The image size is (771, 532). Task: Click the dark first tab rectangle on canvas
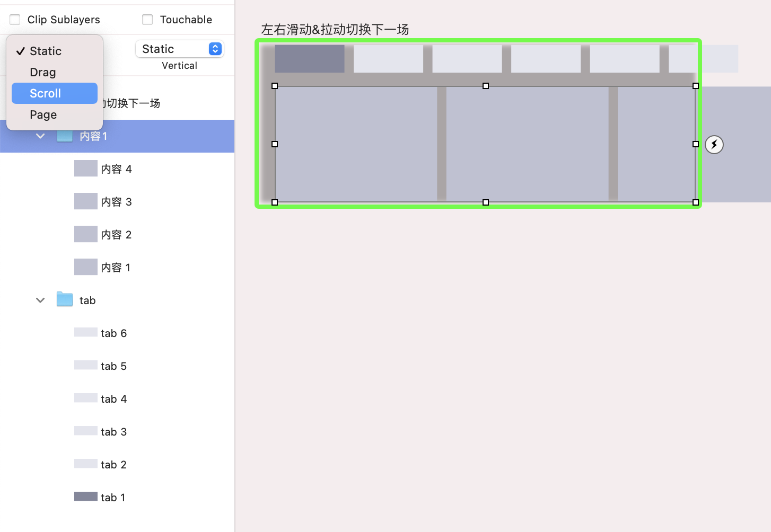tap(310, 59)
